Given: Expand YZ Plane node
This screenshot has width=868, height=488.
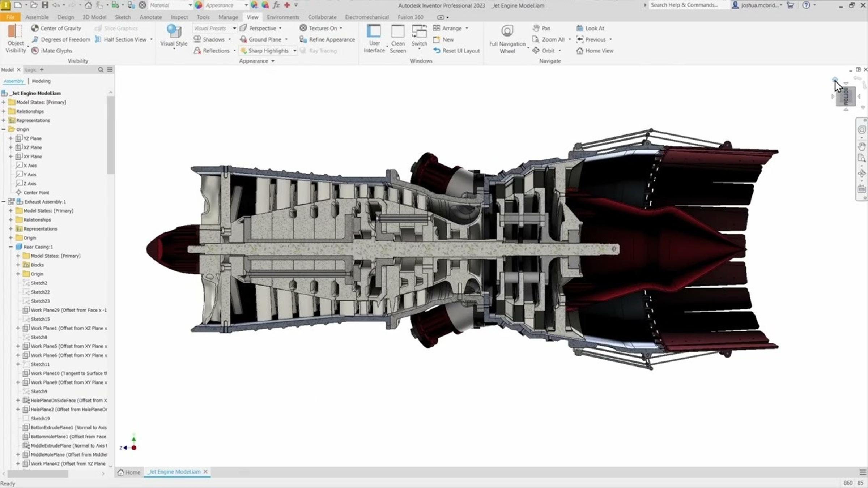Looking at the screenshot, I should (x=10, y=138).
